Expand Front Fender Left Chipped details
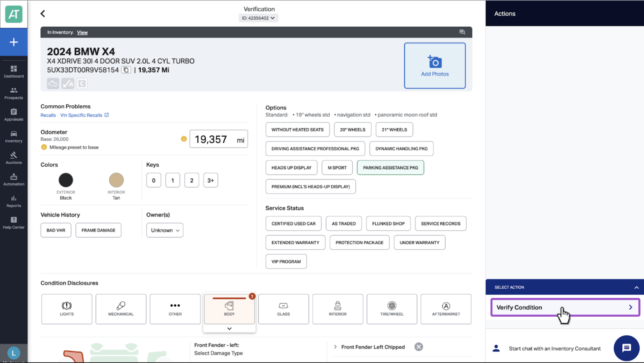Image resolution: width=644 pixels, height=363 pixels. click(335, 347)
